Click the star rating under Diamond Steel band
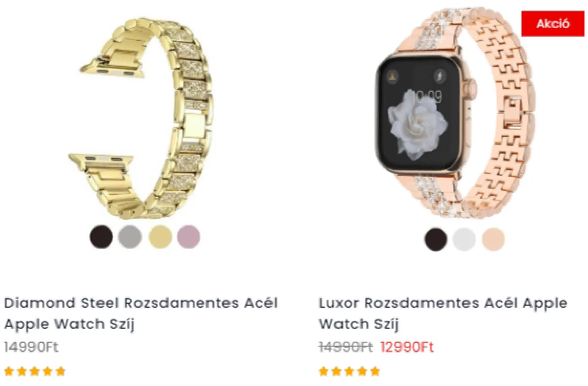 [x=35, y=371]
